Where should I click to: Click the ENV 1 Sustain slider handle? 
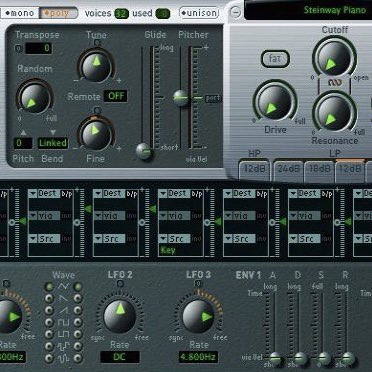coord(323,359)
